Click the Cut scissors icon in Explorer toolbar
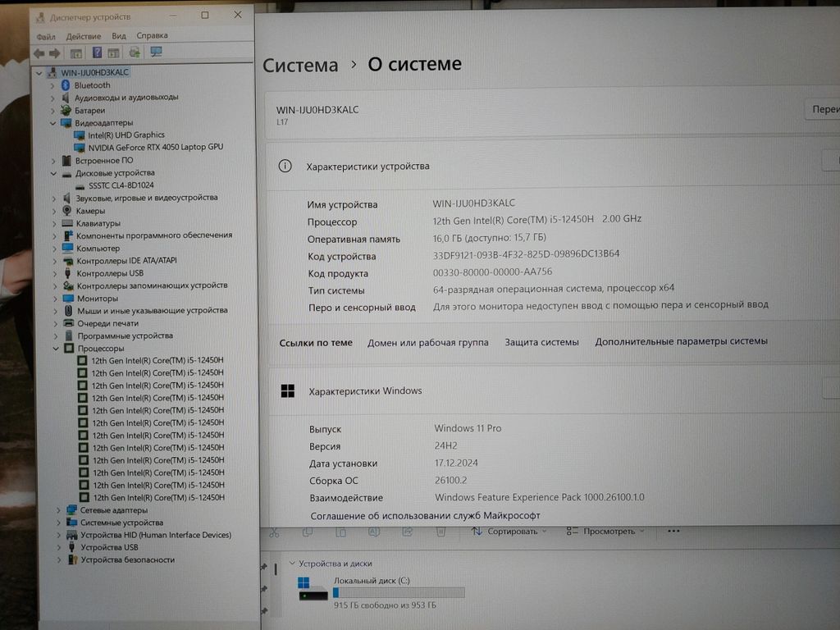Image resolution: width=840 pixels, height=630 pixels. [x=274, y=532]
